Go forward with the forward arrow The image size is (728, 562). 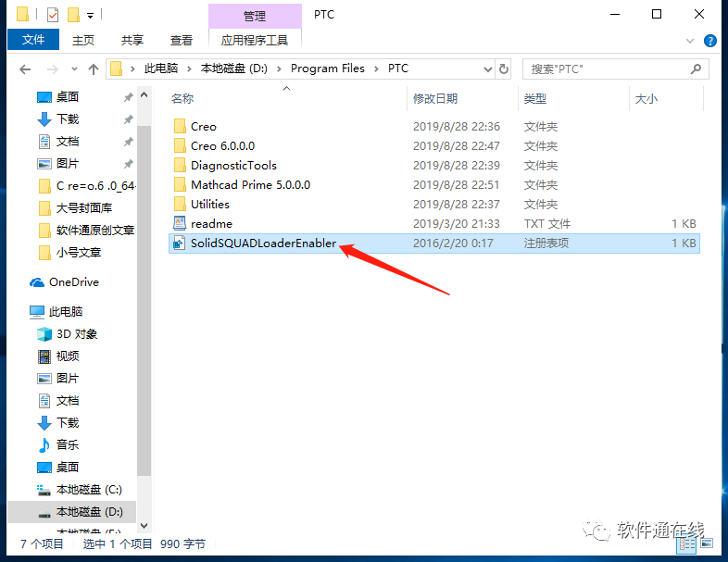[53, 69]
